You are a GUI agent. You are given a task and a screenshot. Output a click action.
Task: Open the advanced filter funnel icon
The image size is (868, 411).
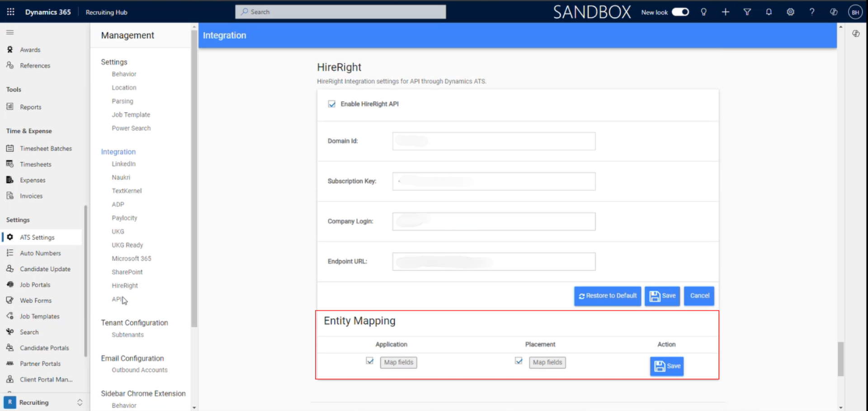pyautogui.click(x=747, y=12)
